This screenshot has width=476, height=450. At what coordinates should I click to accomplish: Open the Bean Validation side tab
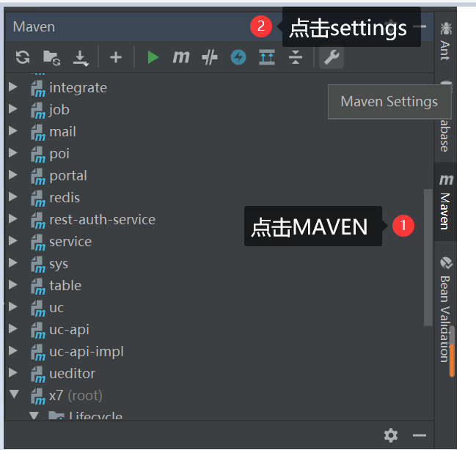(x=445, y=309)
